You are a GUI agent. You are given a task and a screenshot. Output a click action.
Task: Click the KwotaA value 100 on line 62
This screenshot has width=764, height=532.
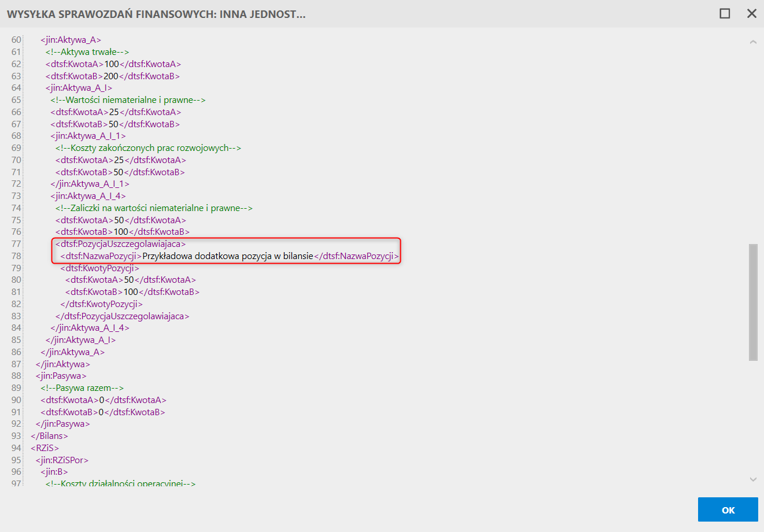tap(111, 64)
